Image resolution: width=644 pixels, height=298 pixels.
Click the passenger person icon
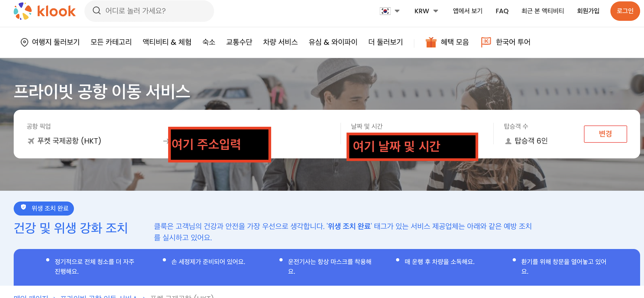[508, 141]
